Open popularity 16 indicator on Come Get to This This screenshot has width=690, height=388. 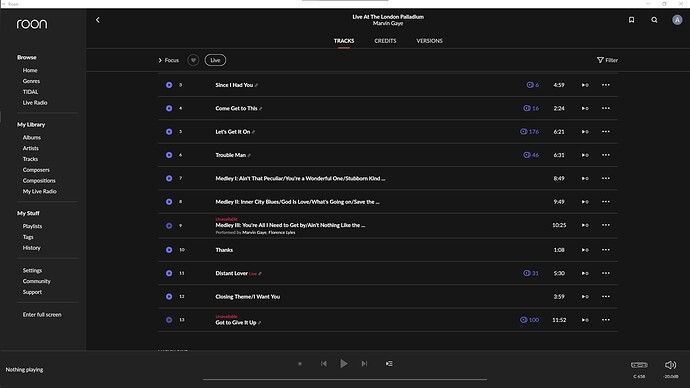(x=531, y=108)
